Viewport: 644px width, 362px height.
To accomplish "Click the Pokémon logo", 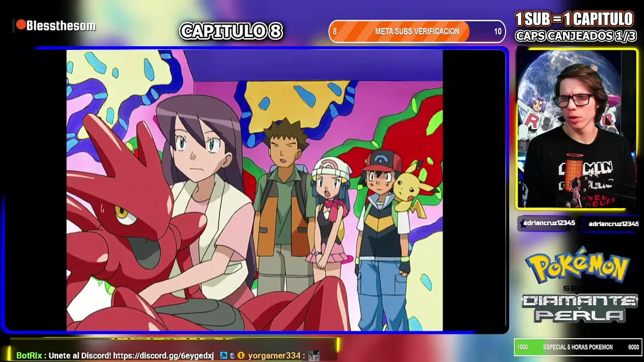I will point(578,265).
